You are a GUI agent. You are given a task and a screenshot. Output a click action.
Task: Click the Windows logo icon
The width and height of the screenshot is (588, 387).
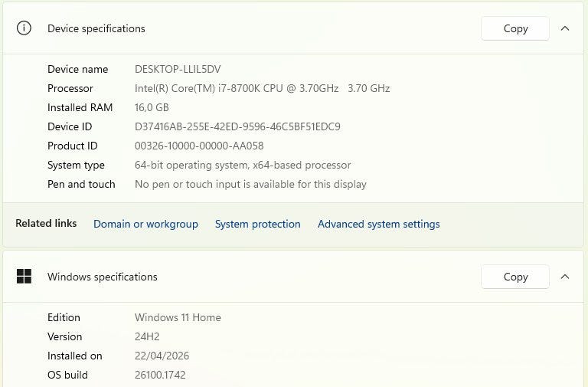point(24,277)
